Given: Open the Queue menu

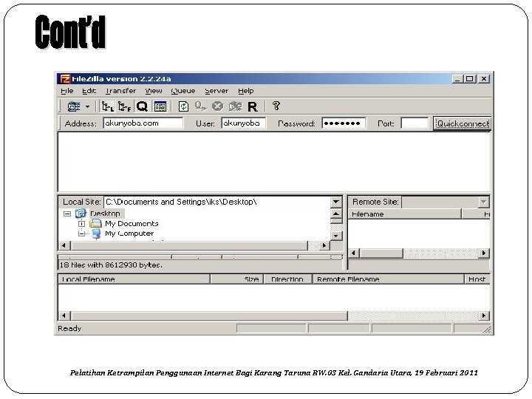Looking at the screenshot, I should [x=183, y=91].
